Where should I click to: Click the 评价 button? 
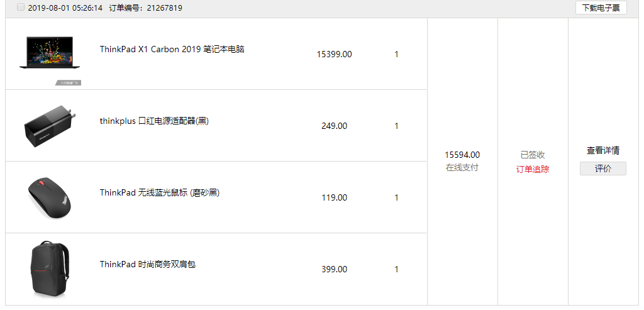(x=603, y=169)
